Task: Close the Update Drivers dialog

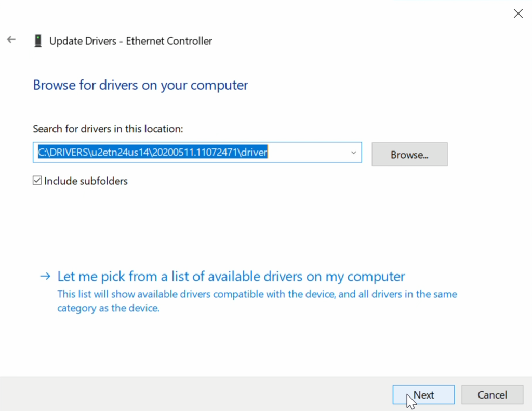Action: [x=518, y=13]
